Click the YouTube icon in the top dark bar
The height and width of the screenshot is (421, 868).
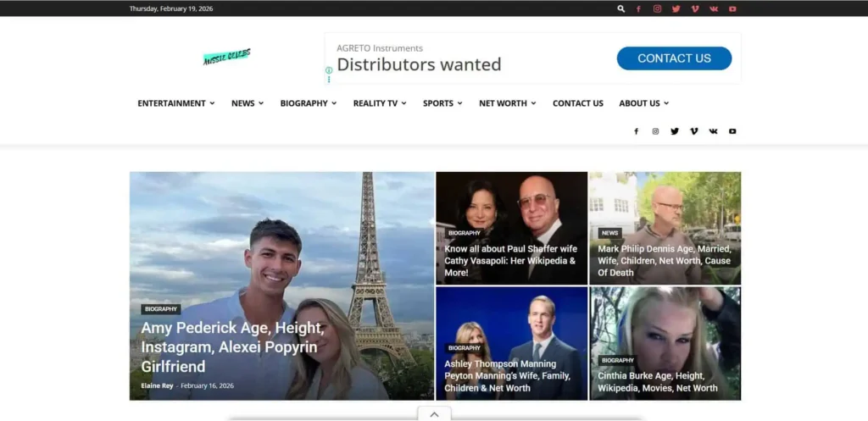click(x=732, y=8)
